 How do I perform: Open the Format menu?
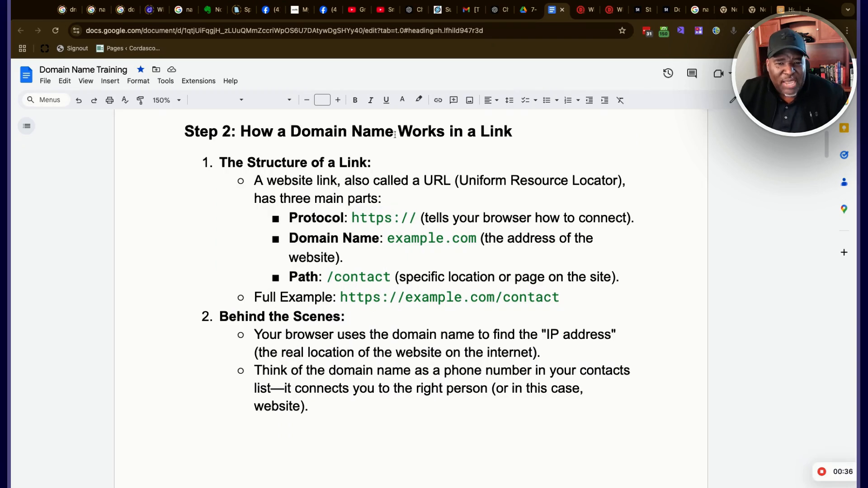[138, 81]
